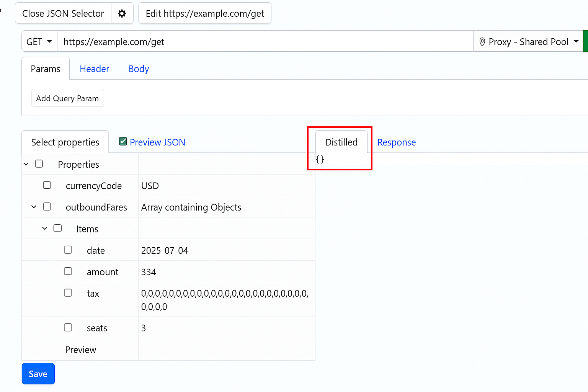Switch to the Header tab
588x392 pixels.
coord(94,69)
